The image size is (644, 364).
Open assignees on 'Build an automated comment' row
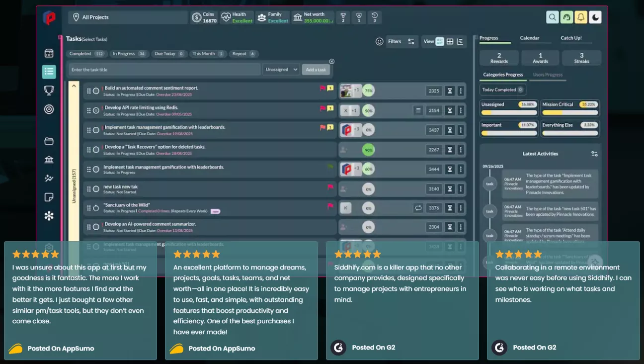point(350,91)
